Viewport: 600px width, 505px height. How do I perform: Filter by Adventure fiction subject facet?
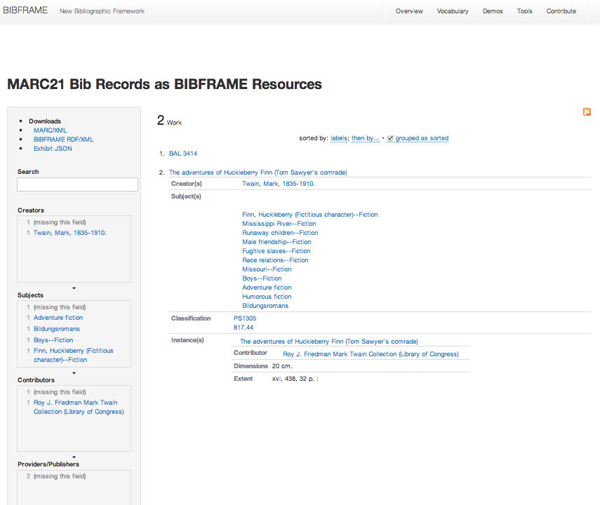pyautogui.click(x=58, y=317)
